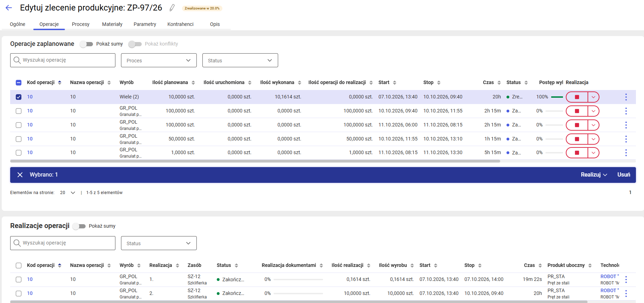The image size is (644, 303).
Task: Click red stop button in the 1,0000 szt. row
Action: [x=577, y=153]
